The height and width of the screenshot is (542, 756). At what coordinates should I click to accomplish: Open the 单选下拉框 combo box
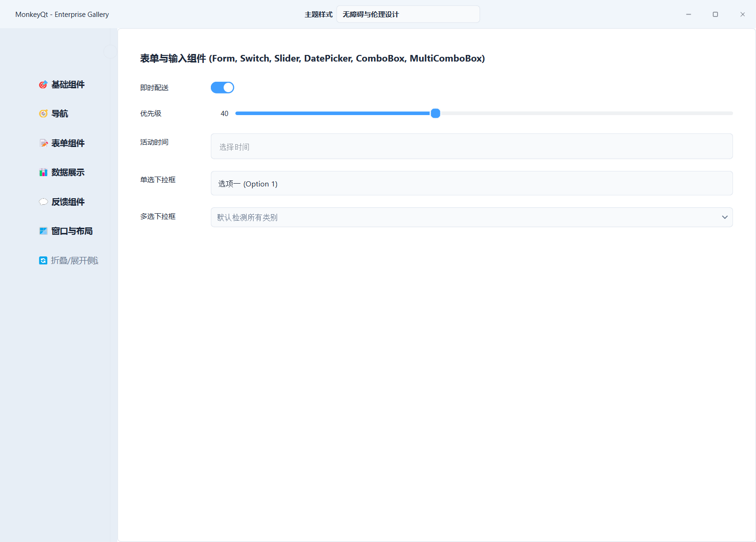click(471, 183)
